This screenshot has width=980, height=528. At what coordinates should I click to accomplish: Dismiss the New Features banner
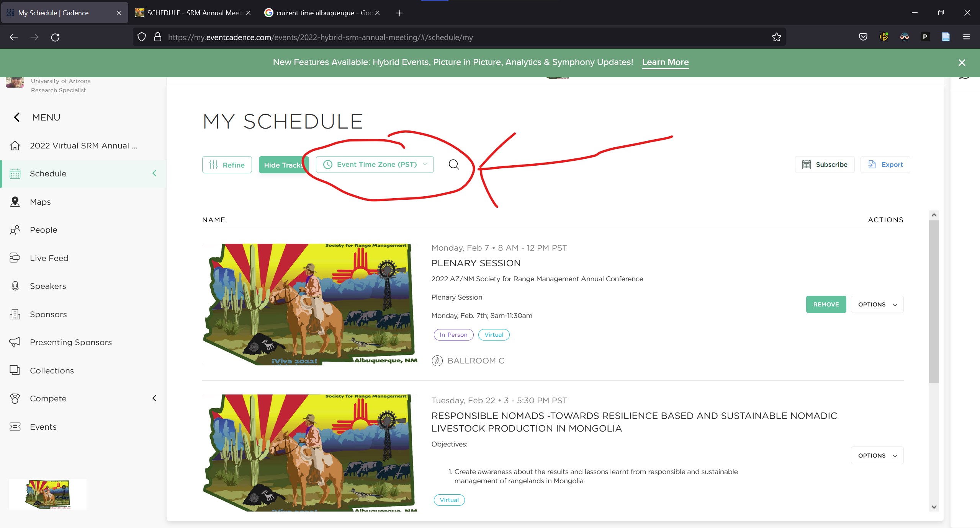point(962,63)
